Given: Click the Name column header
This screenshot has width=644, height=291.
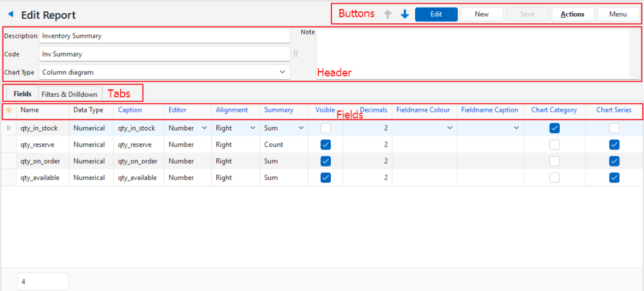Looking at the screenshot, I should 42,110.
